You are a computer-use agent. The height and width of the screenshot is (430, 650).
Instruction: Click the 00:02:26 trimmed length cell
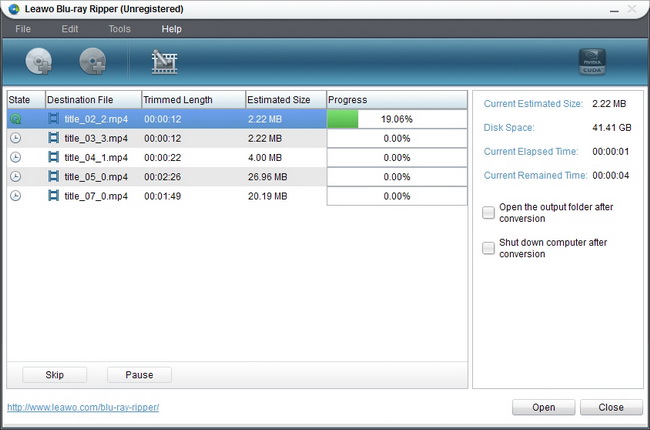click(162, 177)
